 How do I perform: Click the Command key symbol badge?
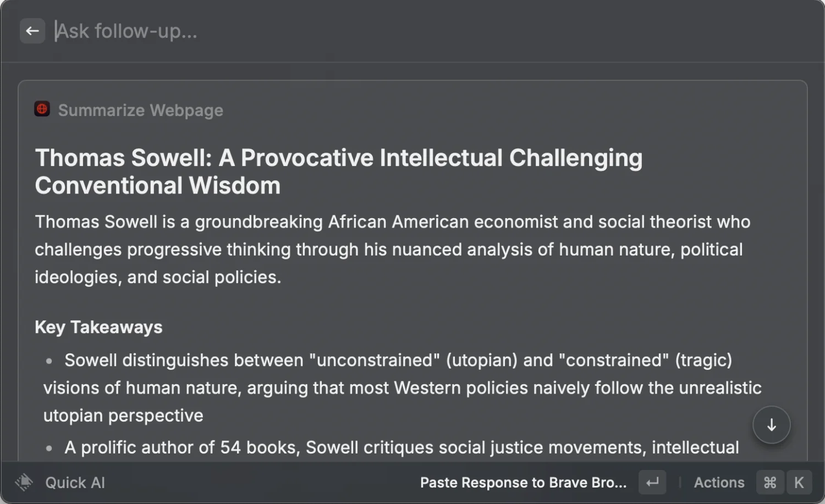tap(770, 483)
